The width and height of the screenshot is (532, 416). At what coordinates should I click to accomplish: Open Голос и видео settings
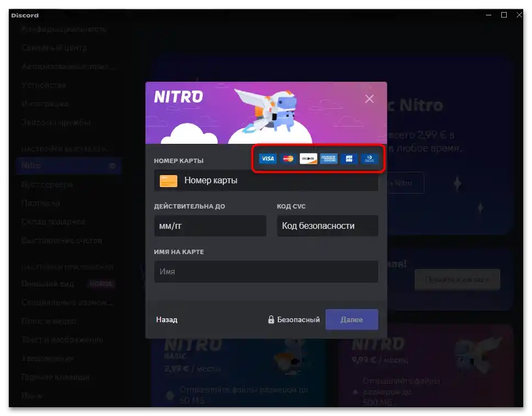click(x=48, y=321)
